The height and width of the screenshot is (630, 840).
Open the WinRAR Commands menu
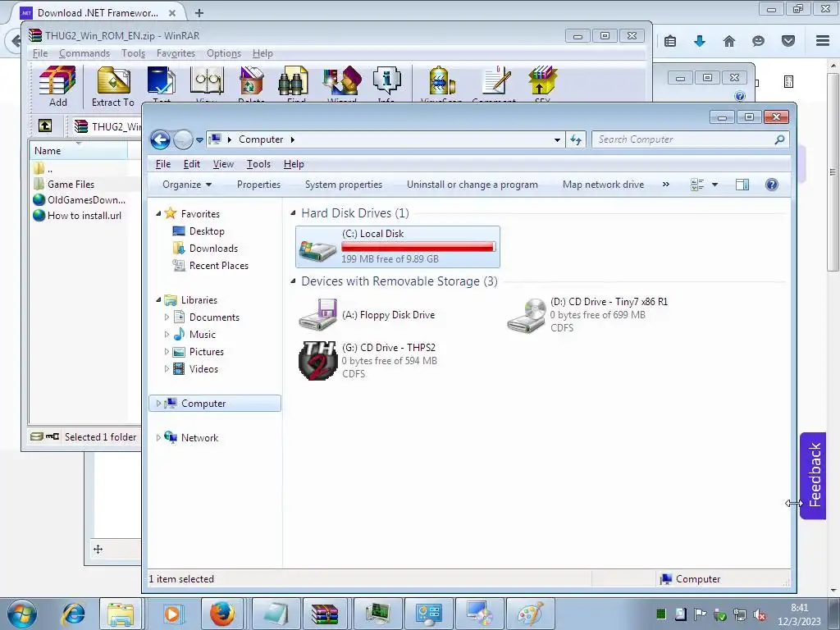coord(84,53)
